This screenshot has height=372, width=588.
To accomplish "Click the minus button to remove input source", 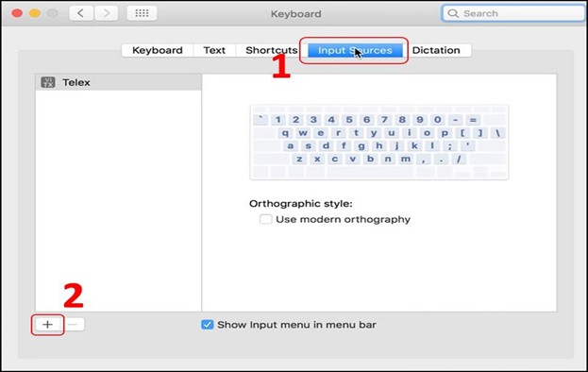I will [75, 325].
